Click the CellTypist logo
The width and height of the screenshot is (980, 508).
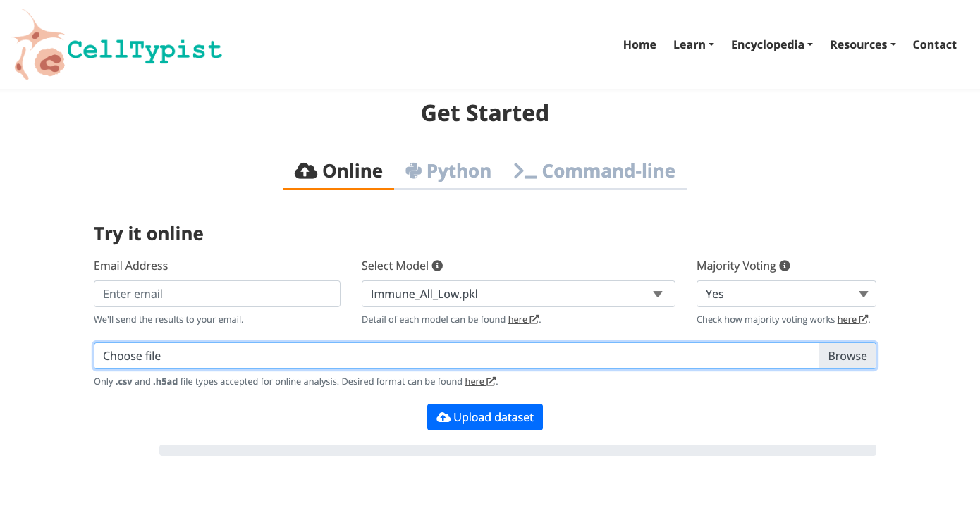(116, 47)
